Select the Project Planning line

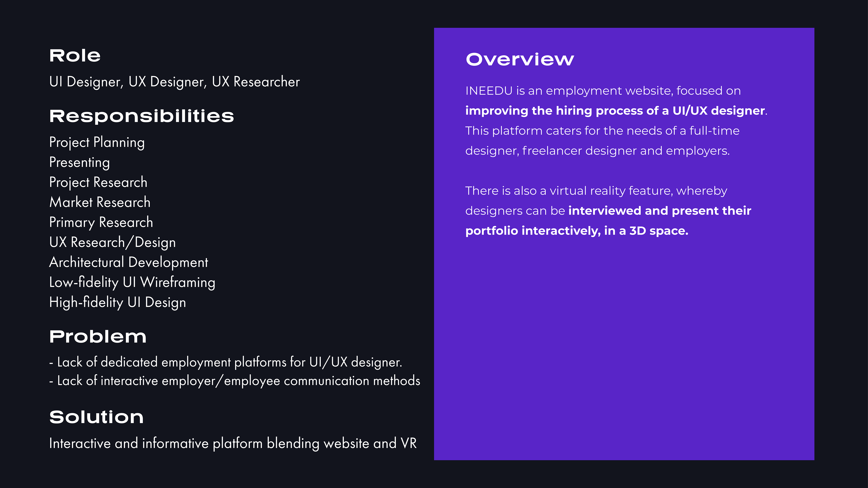click(97, 142)
